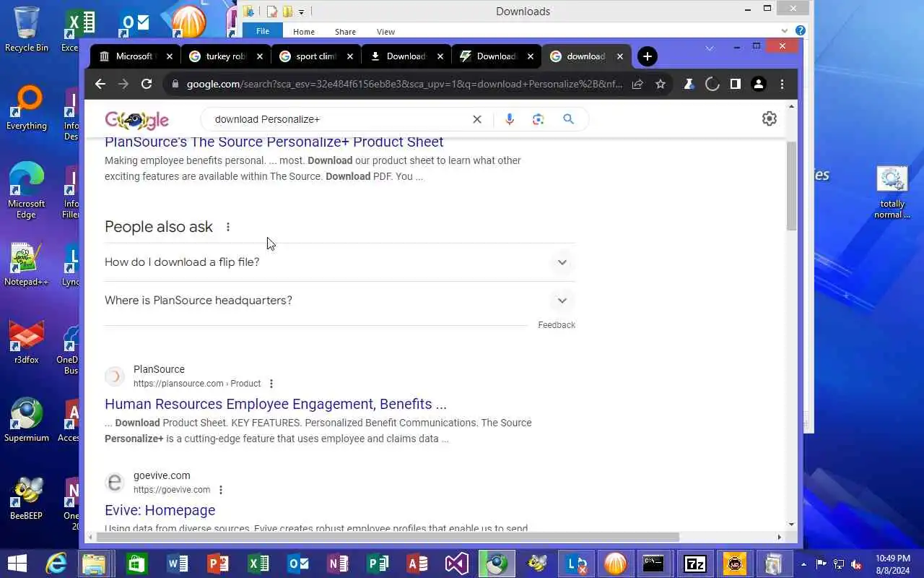Switch to the 'turkey rob' tab
This screenshot has width=924, height=578.
[225, 56]
